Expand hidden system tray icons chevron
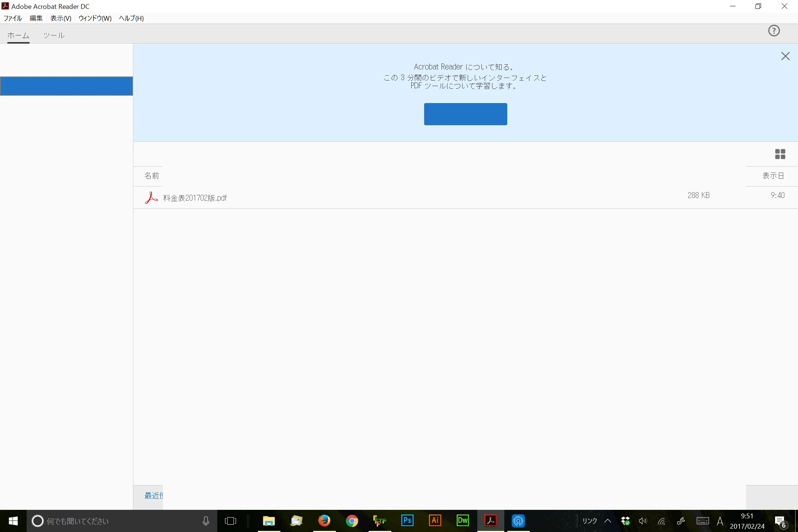The width and height of the screenshot is (798, 532). click(x=608, y=521)
